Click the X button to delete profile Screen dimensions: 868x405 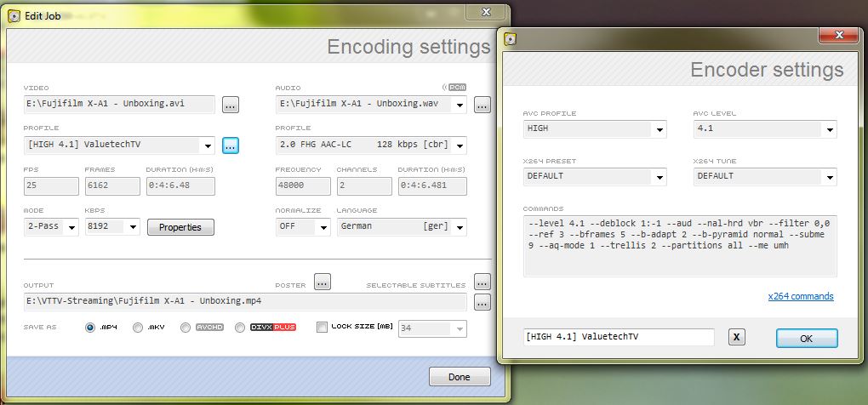tap(737, 338)
